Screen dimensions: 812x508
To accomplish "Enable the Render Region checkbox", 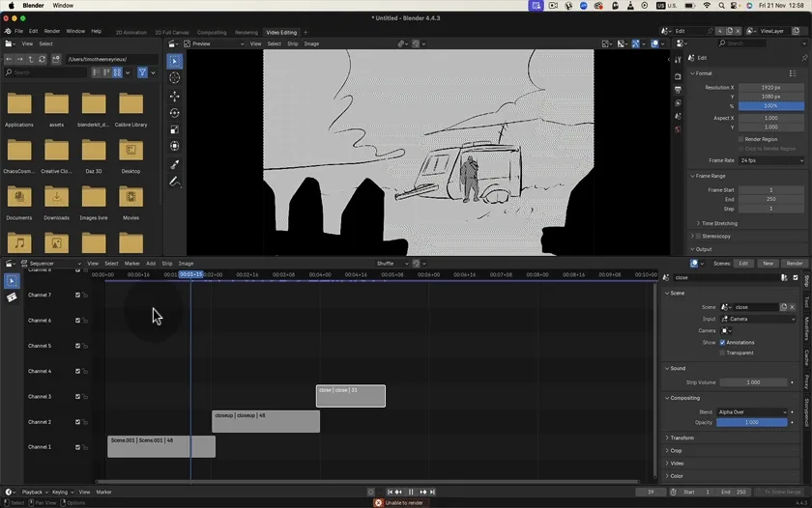I will 741,139.
